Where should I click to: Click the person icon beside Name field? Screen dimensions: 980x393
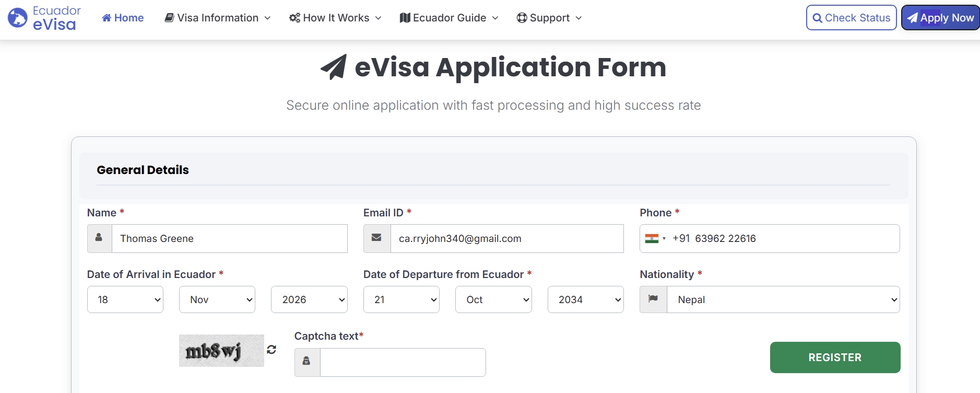click(x=99, y=238)
